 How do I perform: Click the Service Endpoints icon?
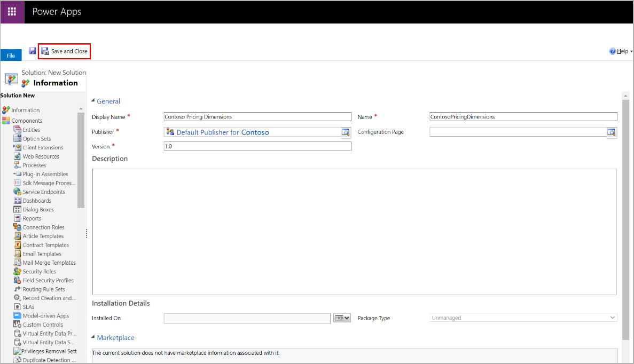(x=18, y=192)
